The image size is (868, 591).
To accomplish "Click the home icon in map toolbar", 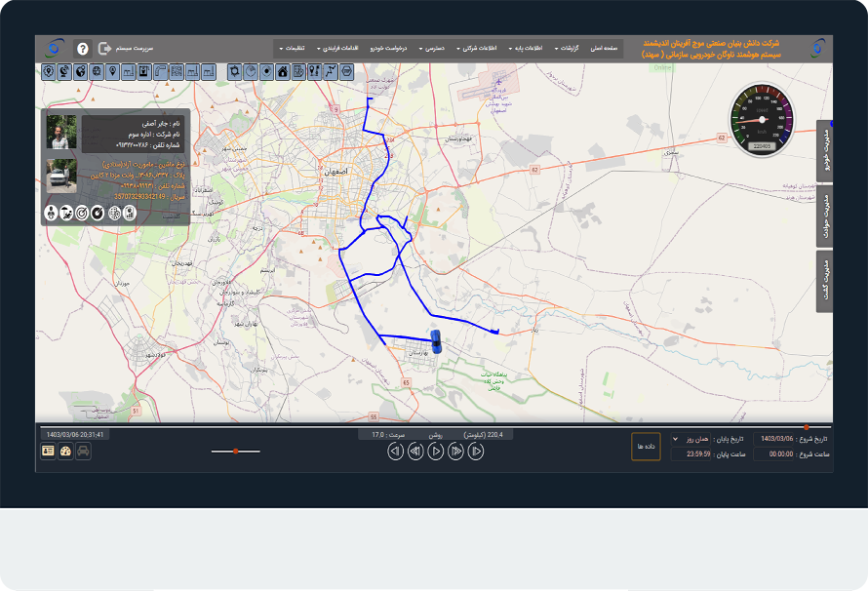I will pos(282,71).
